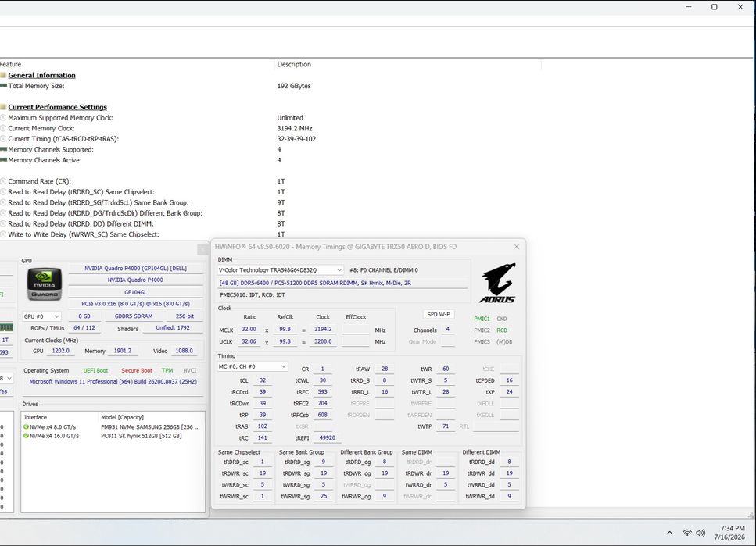
Task: Click clock icon beside Current Memory Clock
Action: point(3,128)
